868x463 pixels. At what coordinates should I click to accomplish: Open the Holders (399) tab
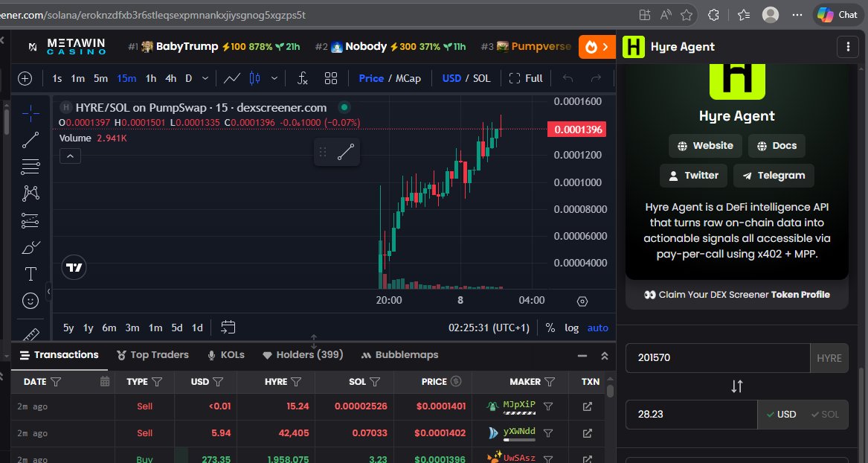(x=303, y=355)
